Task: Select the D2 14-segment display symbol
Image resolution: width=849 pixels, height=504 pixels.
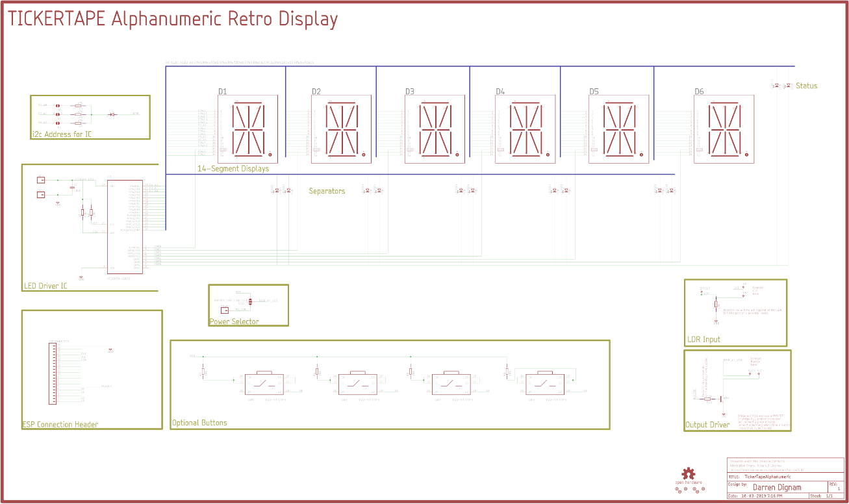Action: pyautogui.click(x=341, y=129)
